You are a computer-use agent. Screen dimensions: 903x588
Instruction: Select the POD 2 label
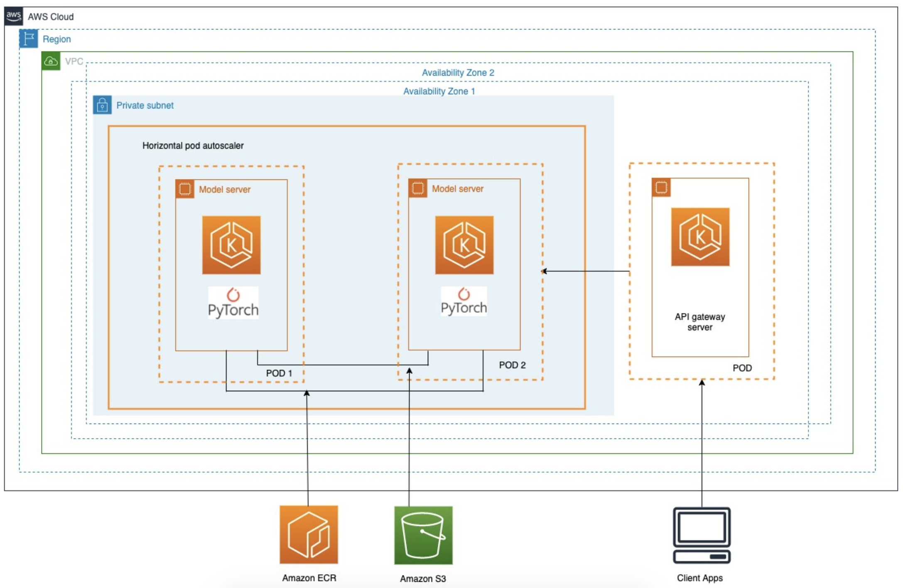point(512,365)
